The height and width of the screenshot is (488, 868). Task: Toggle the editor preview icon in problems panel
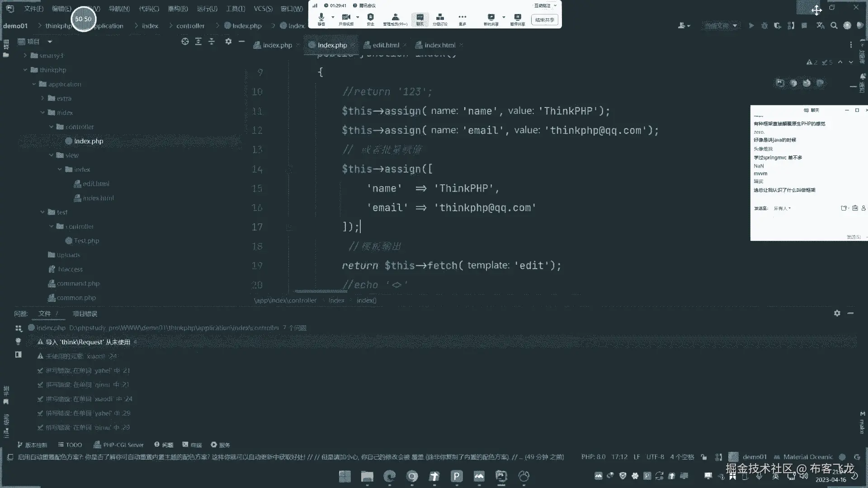click(19, 355)
